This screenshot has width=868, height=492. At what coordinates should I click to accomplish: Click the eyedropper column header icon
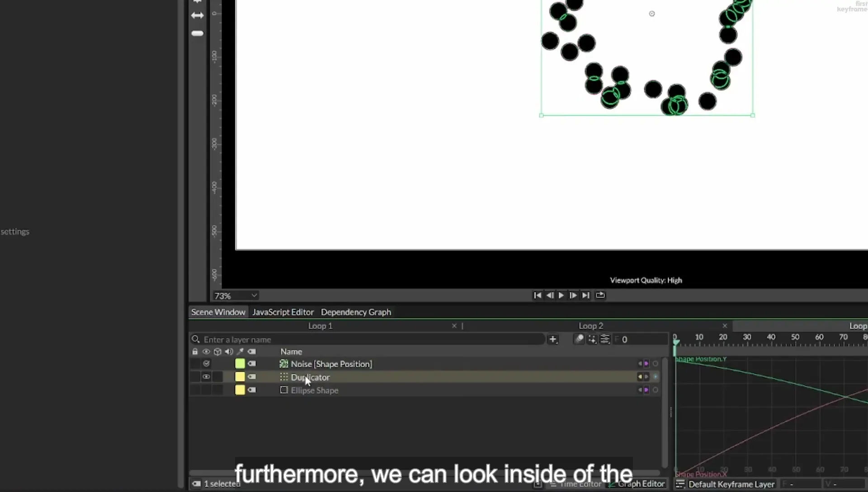point(240,351)
